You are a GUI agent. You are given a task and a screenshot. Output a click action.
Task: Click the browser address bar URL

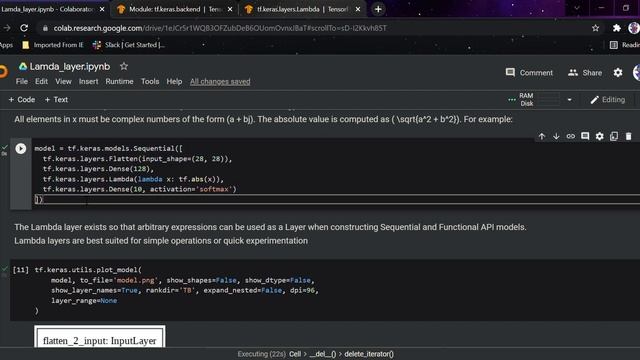tap(220, 28)
